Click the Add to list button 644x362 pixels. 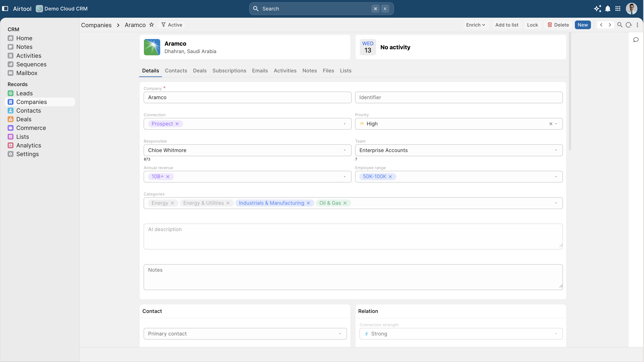(x=507, y=25)
